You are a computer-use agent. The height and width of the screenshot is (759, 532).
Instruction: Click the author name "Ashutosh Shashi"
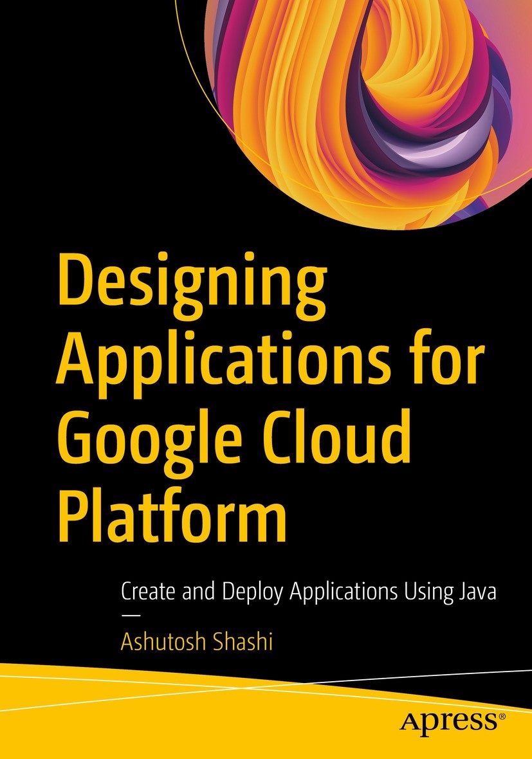pos(197,641)
